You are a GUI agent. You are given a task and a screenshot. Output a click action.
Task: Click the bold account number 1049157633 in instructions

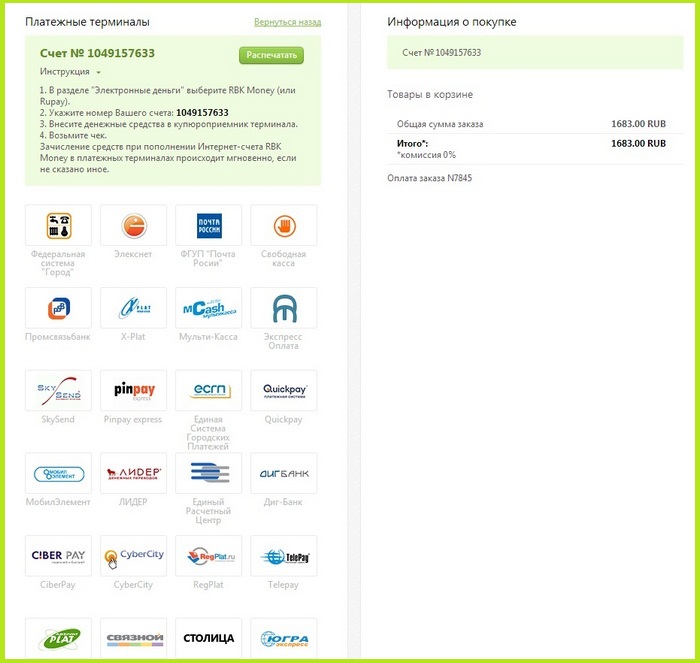click(202, 113)
